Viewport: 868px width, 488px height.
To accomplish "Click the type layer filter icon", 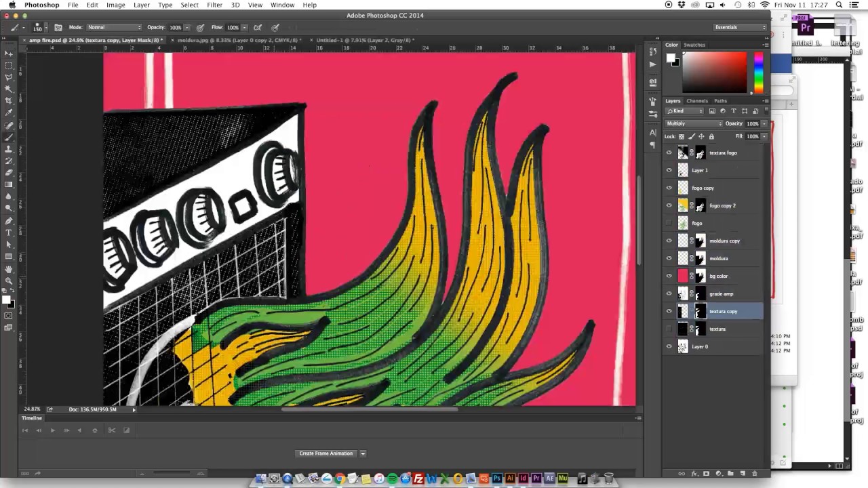I will tap(734, 111).
